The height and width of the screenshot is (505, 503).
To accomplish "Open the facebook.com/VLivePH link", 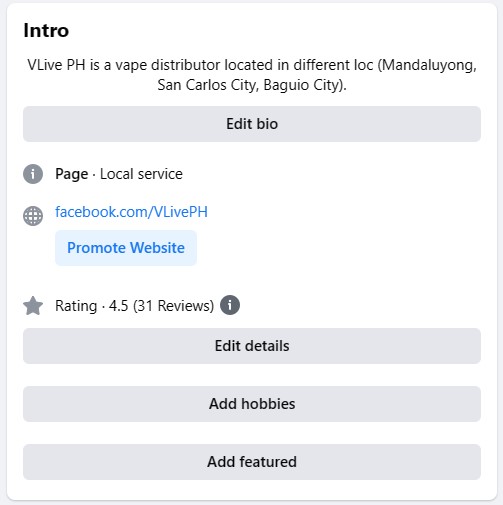I will 131,212.
